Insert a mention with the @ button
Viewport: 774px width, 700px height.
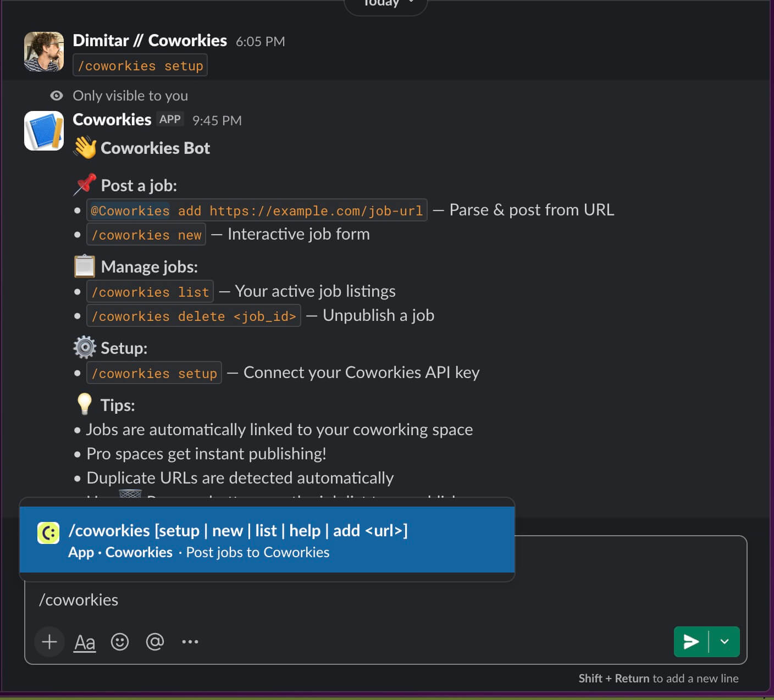pyautogui.click(x=155, y=642)
